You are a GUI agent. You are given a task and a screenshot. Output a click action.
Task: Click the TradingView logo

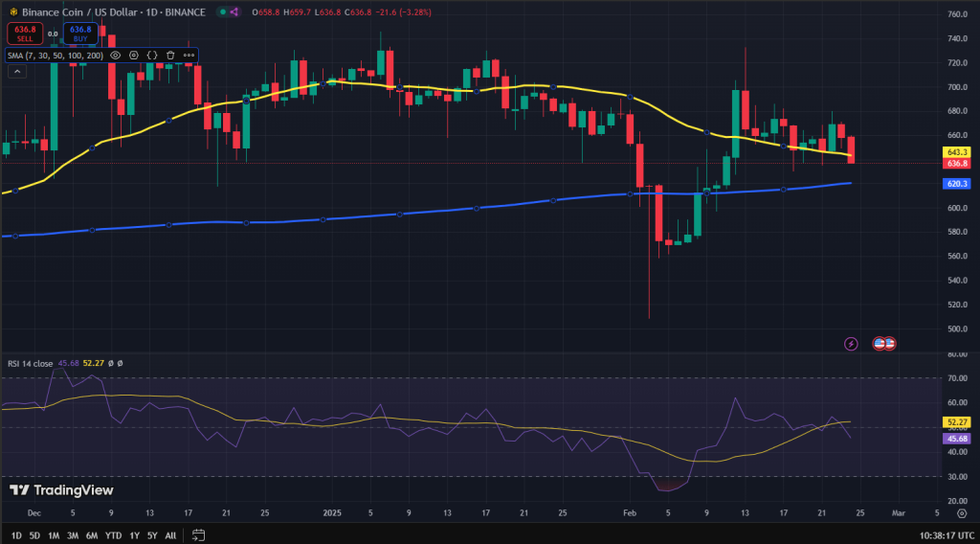[x=61, y=490]
